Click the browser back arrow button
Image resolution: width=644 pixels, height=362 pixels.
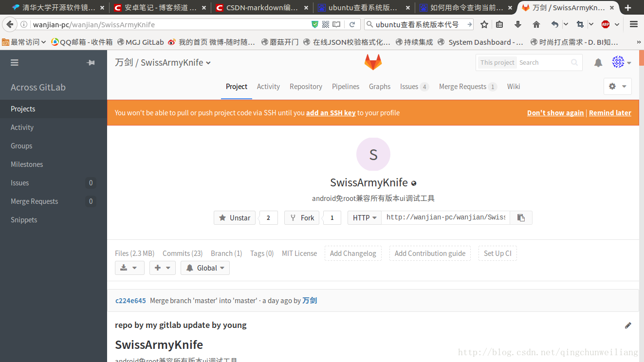coord(9,24)
